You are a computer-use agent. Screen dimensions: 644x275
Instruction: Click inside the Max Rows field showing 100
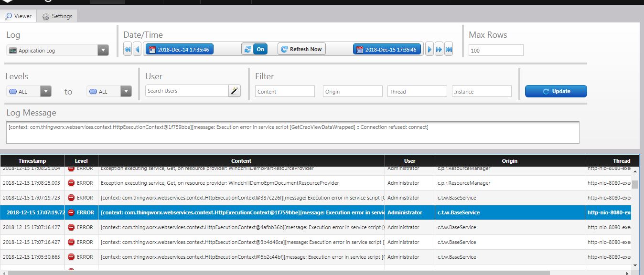(x=496, y=50)
